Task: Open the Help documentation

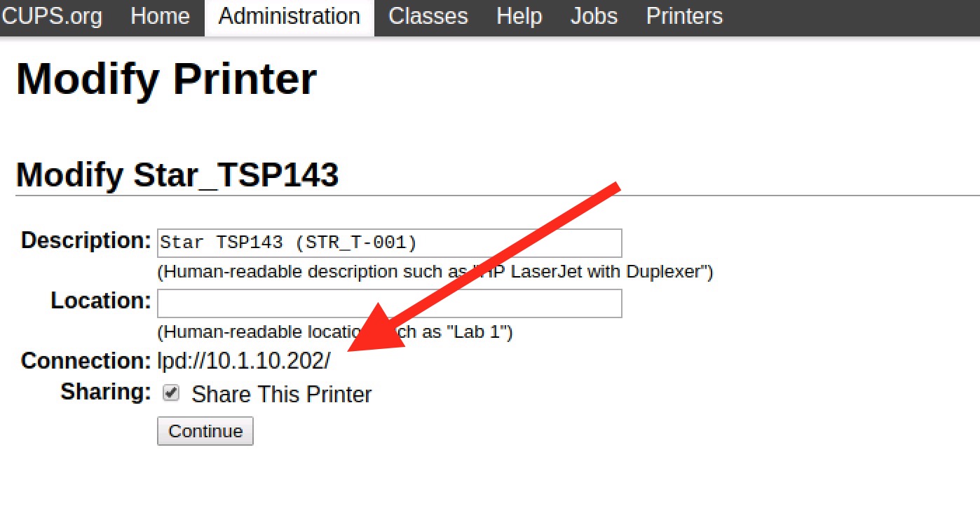Action: [x=519, y=17]
